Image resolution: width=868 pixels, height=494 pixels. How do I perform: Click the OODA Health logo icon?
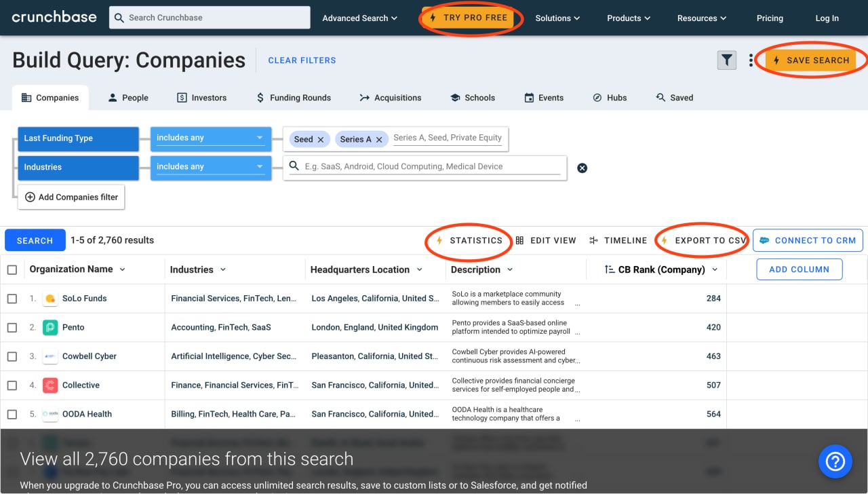pos(50,414)
